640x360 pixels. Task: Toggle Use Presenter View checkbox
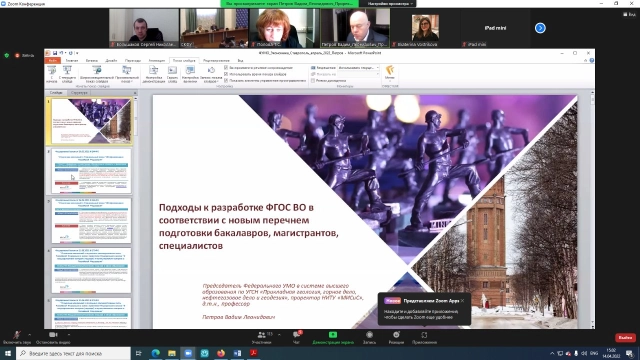point(313,81)
